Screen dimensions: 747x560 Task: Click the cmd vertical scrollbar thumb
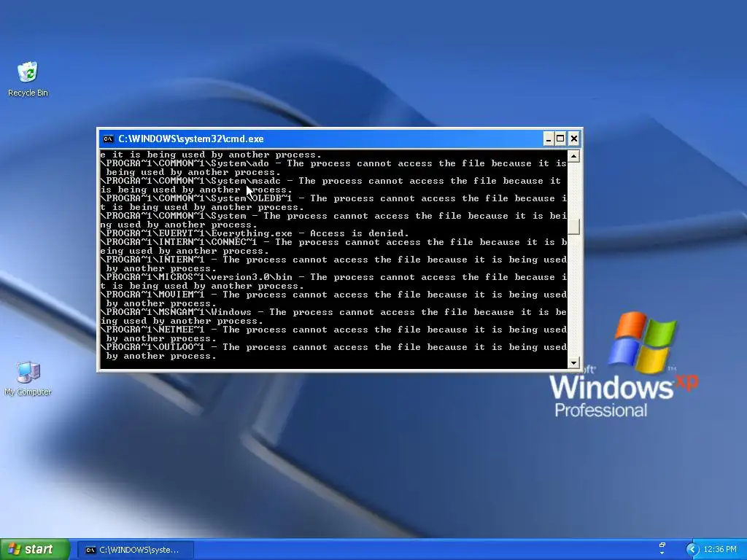[x=573, y=226]
